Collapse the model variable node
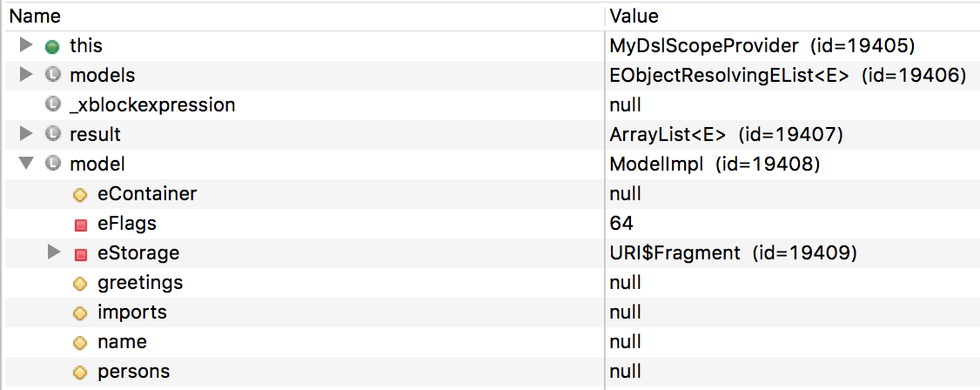980x390 pixels. coord(25,164)
